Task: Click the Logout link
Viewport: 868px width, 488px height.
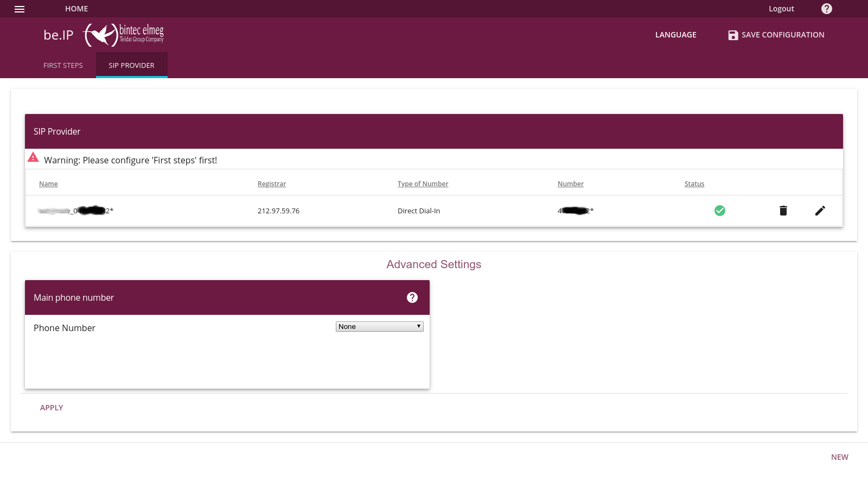Action: point(781,9)
